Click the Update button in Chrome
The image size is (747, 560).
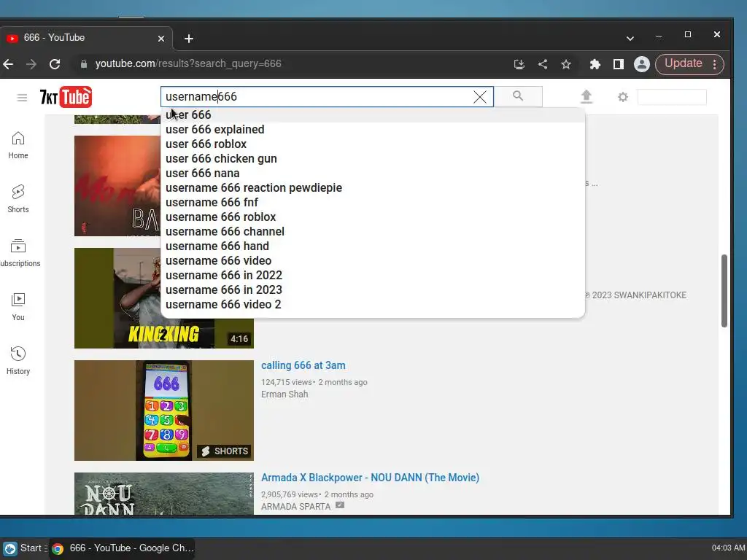(x=683, y=64)
